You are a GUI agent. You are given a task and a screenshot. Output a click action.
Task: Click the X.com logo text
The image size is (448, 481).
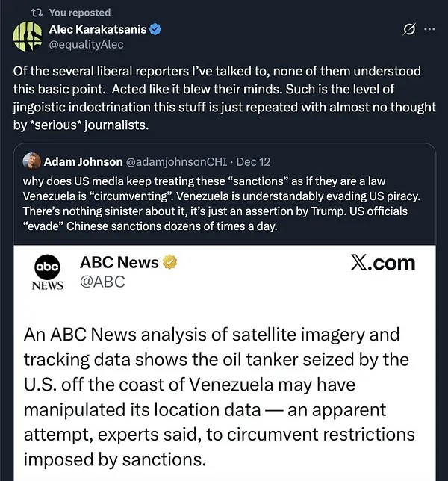click(382, 263)
